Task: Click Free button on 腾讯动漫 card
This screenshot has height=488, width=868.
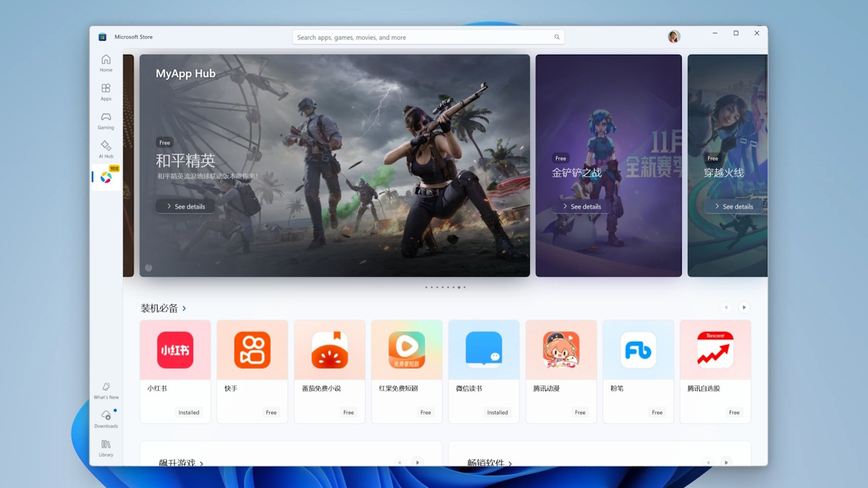Action: coord(580,413)
